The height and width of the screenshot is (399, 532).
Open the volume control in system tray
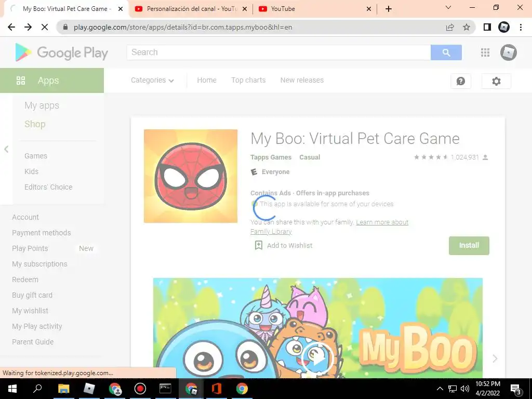465,389
